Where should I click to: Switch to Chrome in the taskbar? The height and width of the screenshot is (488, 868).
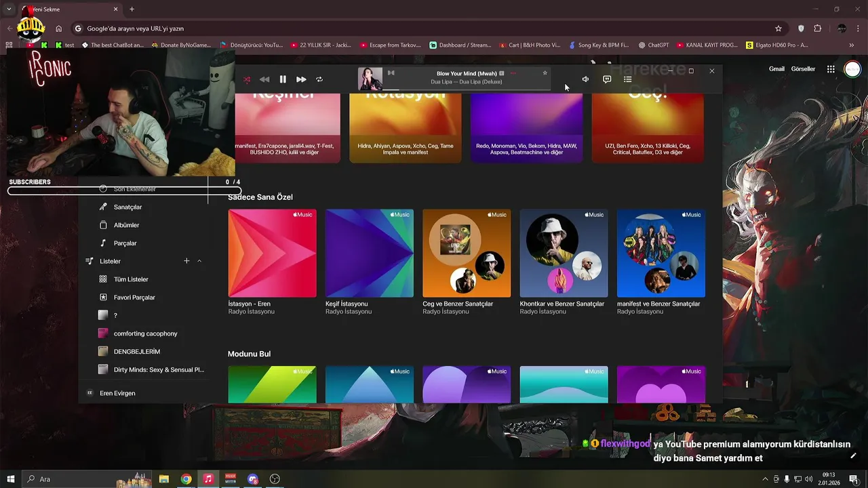click(x=186, y=479)
